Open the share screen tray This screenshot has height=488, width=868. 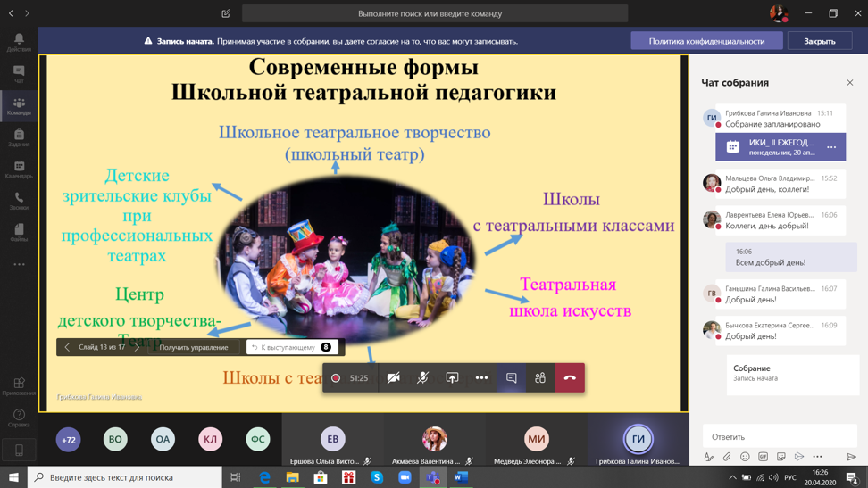click(452, 378)
